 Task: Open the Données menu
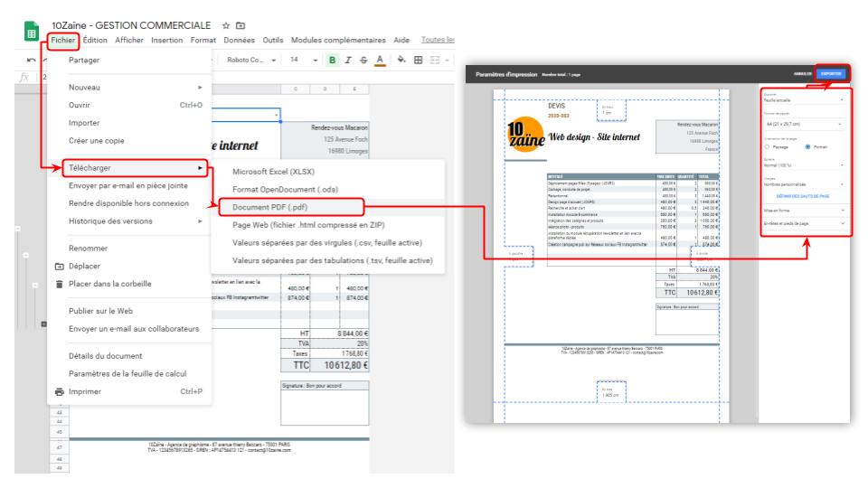[239, 41]
